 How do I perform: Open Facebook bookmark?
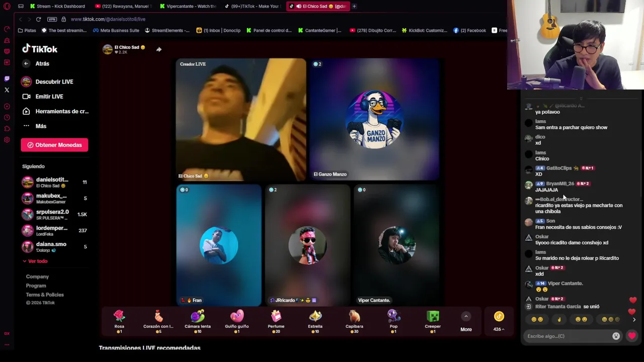coord(469,30)
